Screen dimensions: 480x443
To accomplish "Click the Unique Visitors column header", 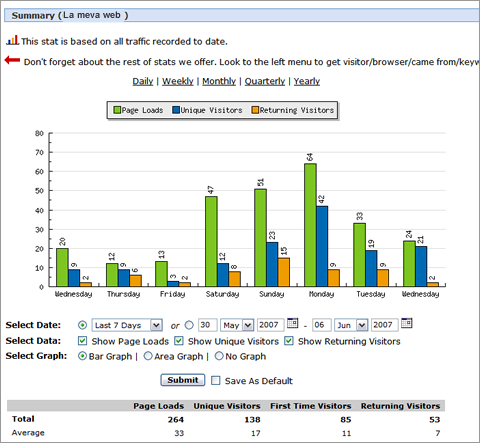I will click(227, 406).
